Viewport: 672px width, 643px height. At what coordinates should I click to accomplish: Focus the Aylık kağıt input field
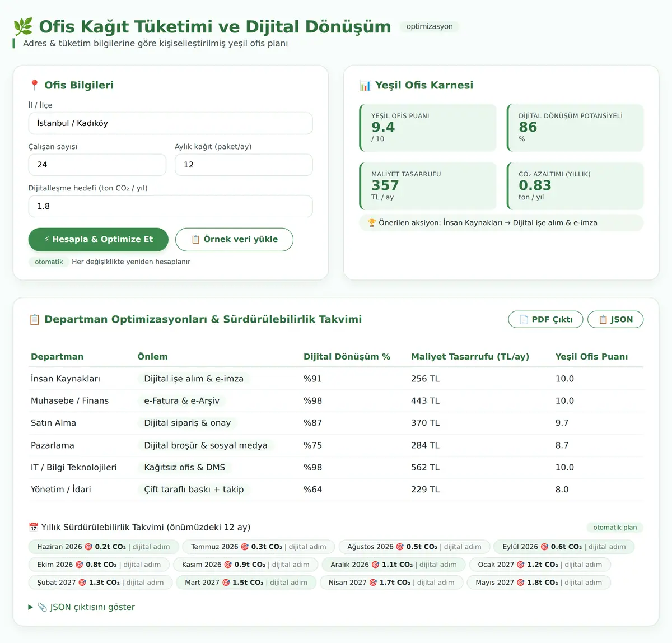(x=244, y=165)
